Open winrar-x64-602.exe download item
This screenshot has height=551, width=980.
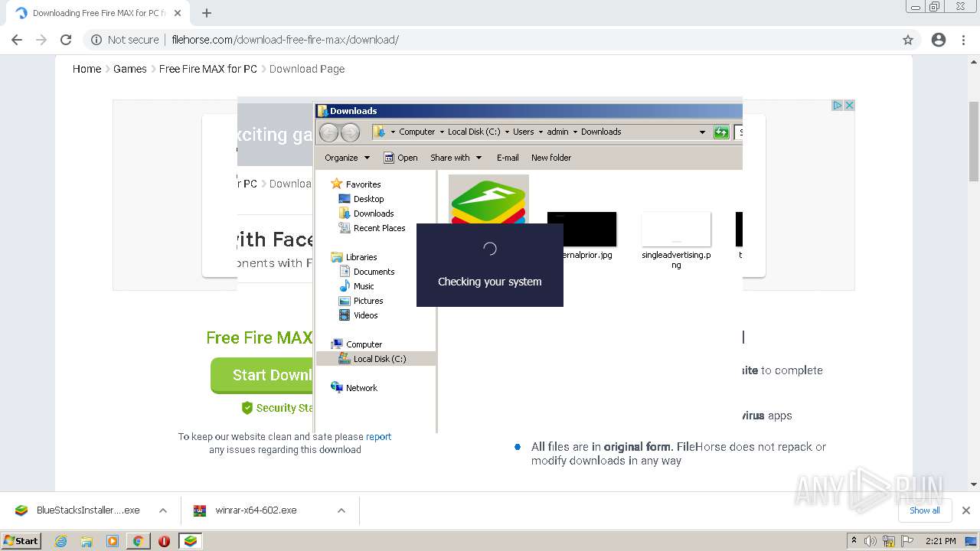click(257, 510)
